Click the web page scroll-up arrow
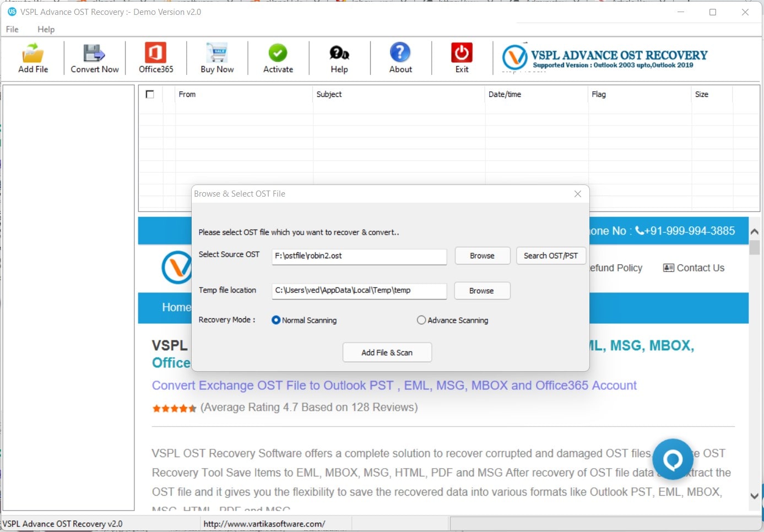This screenshot has width=764, height=532. (x=755, y=232)
